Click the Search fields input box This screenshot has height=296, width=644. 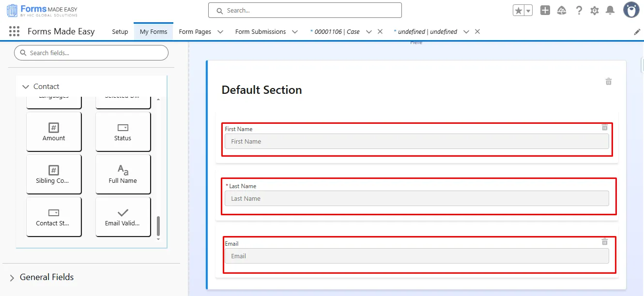coord(92,53)
